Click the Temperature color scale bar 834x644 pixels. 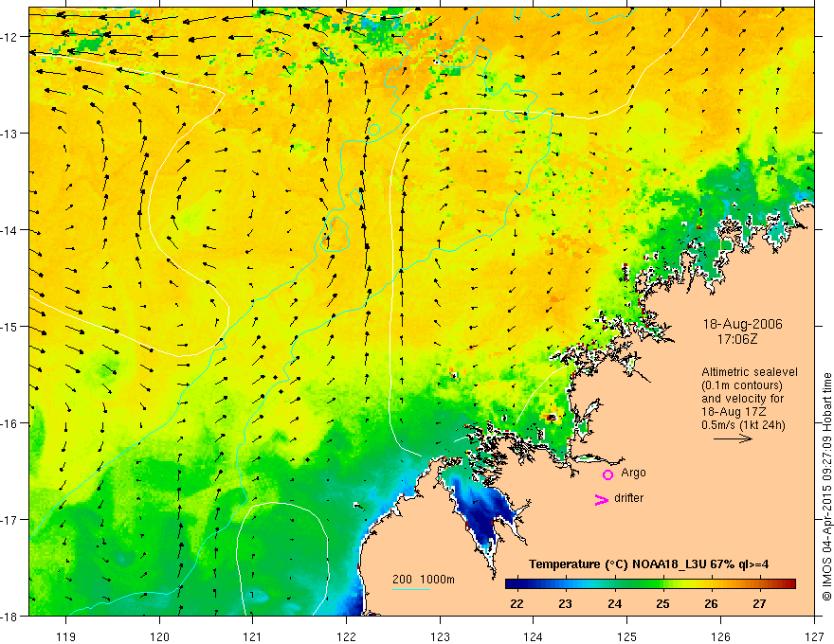[650, 584]
